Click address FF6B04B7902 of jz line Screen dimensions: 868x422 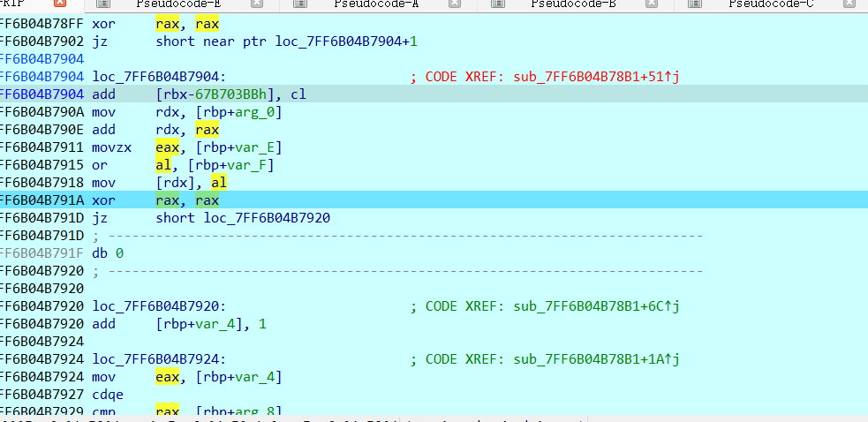42,41
